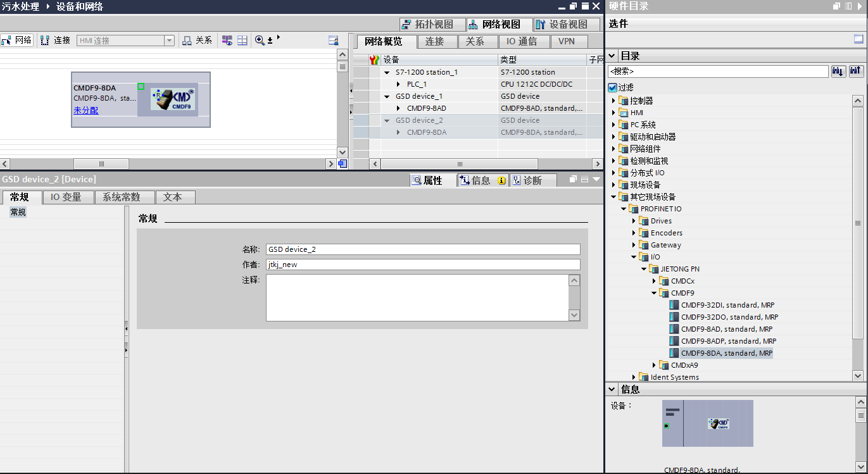Viewport: 868px width, 474px height.
Task: Click the zoom magnifier icon in toolbar
Action: [x=260, y=41]
